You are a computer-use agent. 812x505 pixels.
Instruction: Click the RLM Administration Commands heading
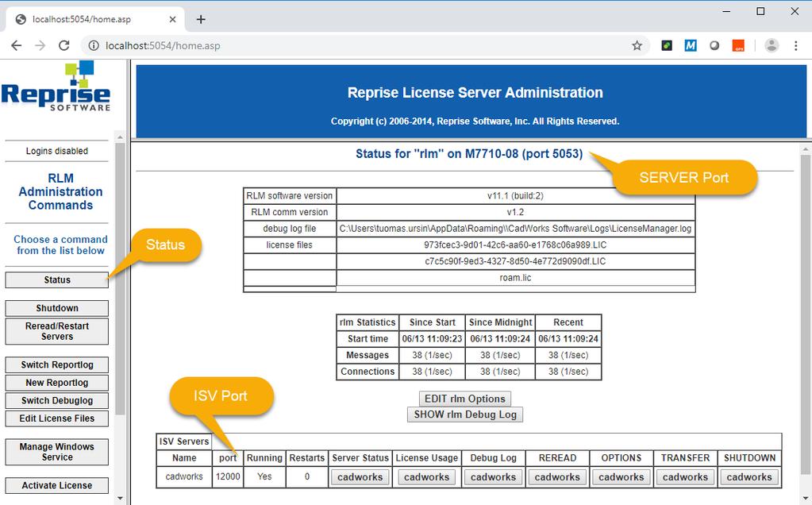coord(60,191)
